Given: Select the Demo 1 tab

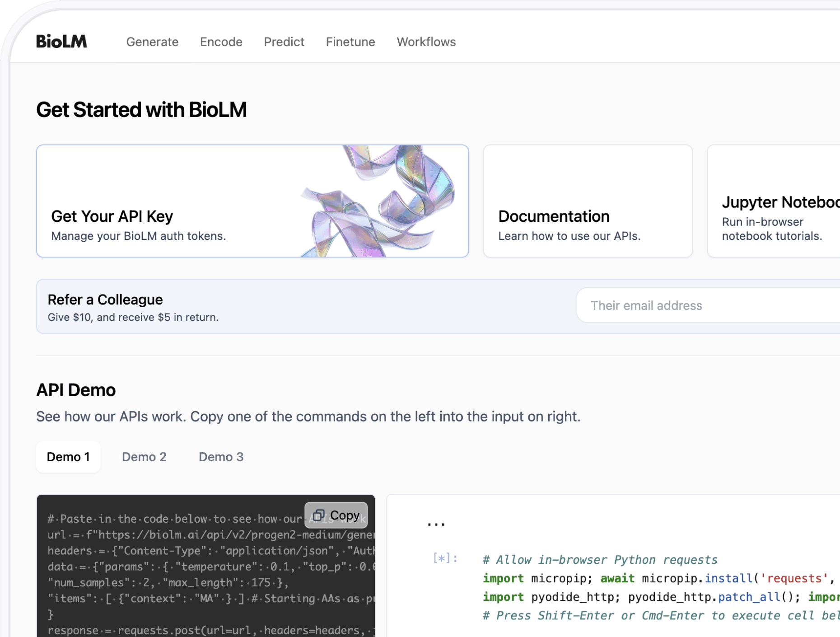Looking at the screenshot, I should [x=68, y=457].
